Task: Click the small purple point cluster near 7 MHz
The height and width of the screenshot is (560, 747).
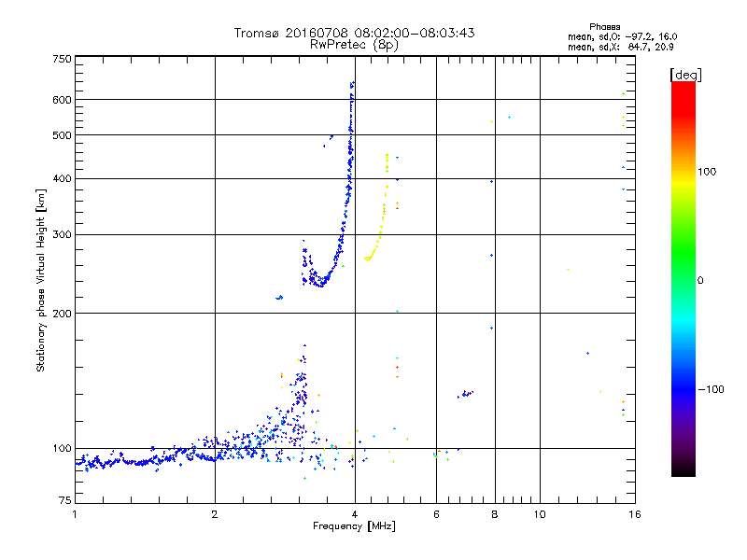Action: [x=465, y=394]
